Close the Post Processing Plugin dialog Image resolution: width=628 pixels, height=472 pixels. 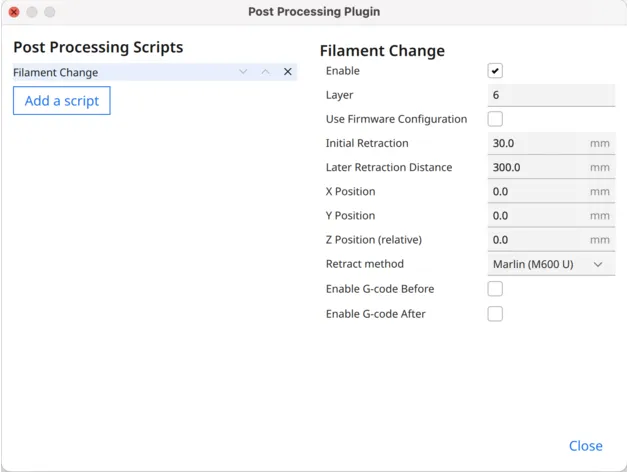(x=585, y=446)
